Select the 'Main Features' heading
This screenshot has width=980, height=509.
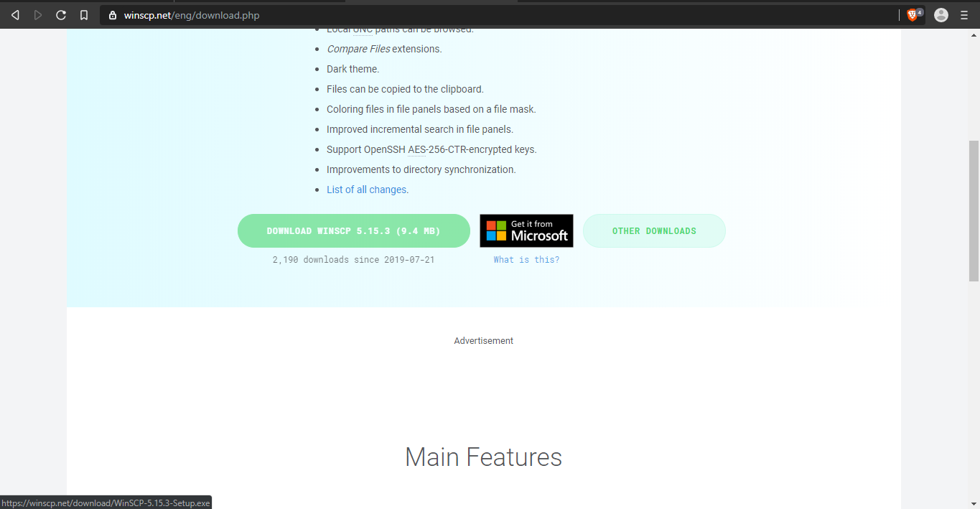tap(483, 457)
